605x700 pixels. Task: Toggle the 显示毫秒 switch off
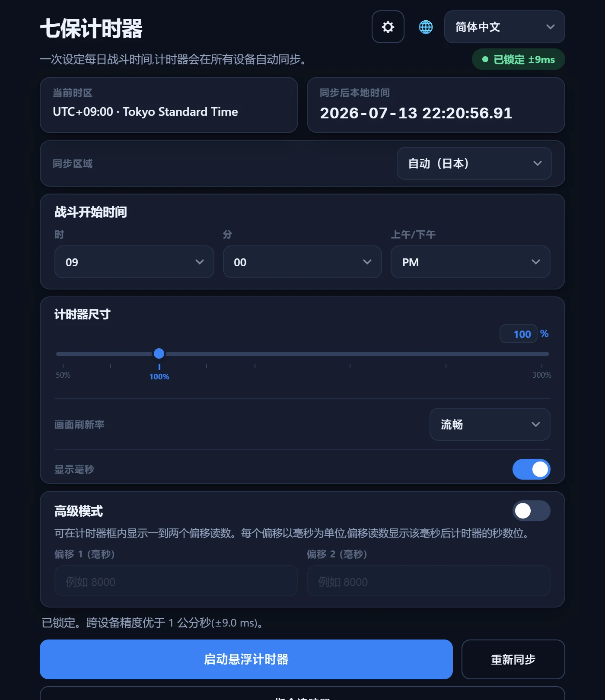(531, 469)
